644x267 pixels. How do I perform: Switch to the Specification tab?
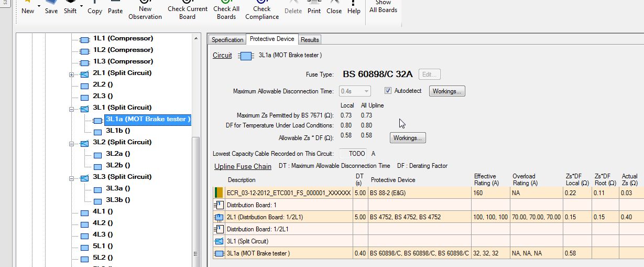click(x=227, y=40)
